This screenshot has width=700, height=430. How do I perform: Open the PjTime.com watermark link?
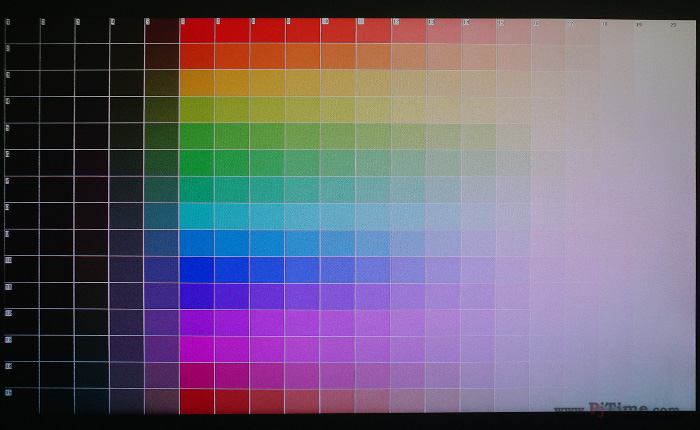point(620,409)
